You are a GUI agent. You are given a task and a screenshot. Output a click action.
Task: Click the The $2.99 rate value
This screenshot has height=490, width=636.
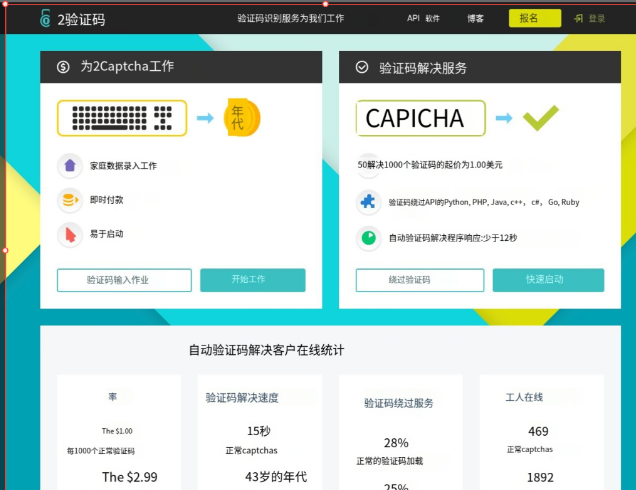click(x=130, y=477)
